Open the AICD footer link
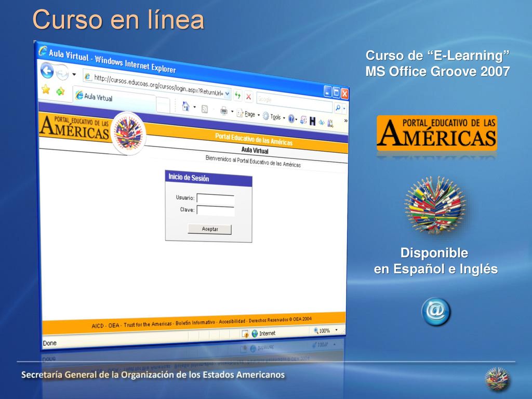This screenshot has height=399, width=532. point(97,326)
